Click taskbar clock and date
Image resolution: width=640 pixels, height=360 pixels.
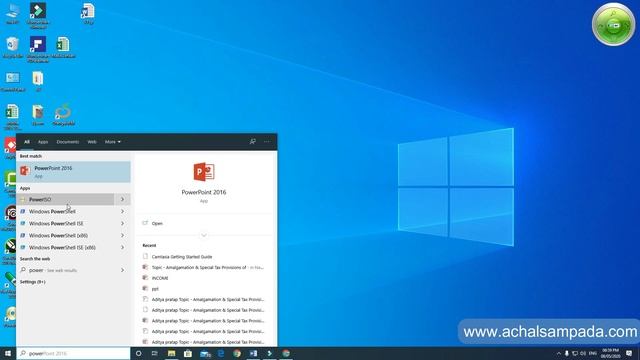[611, 353]
